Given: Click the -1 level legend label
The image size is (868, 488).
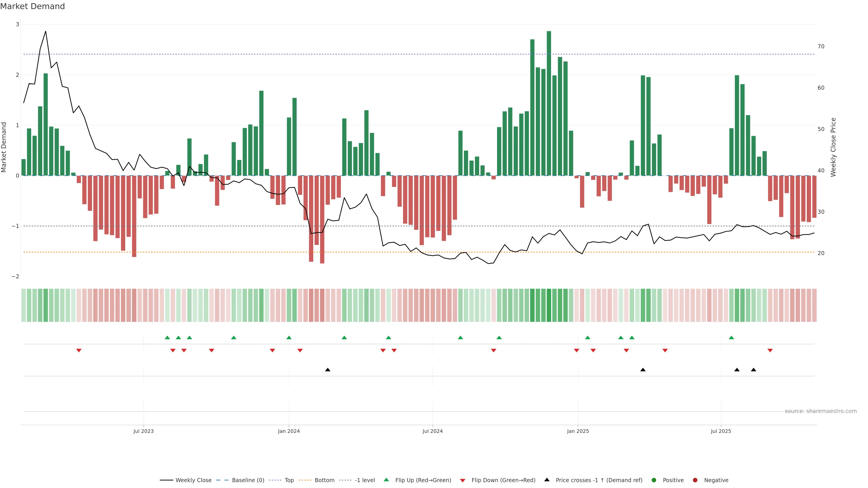Looking at the screenshot, I should click(365, 480).
